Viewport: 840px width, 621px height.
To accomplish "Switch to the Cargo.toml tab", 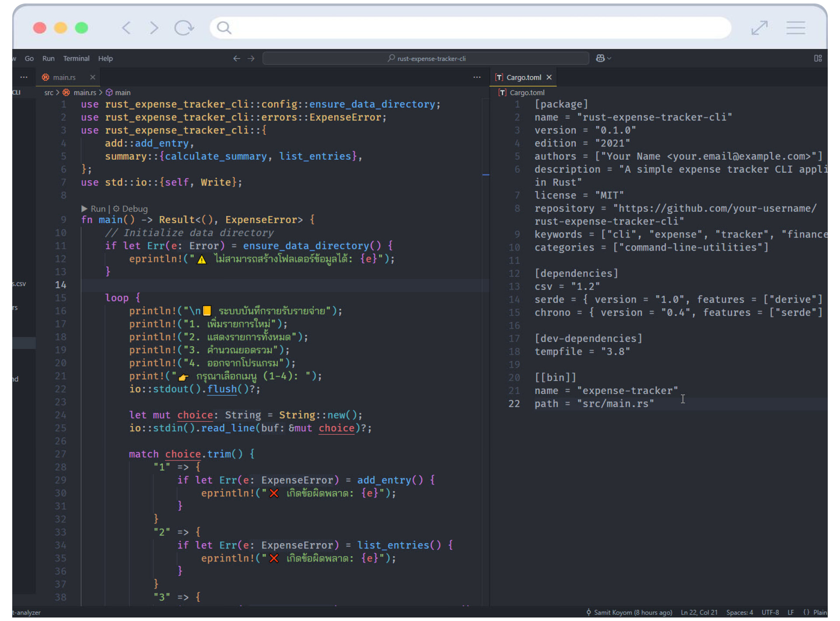I will (x=523, y=77).
